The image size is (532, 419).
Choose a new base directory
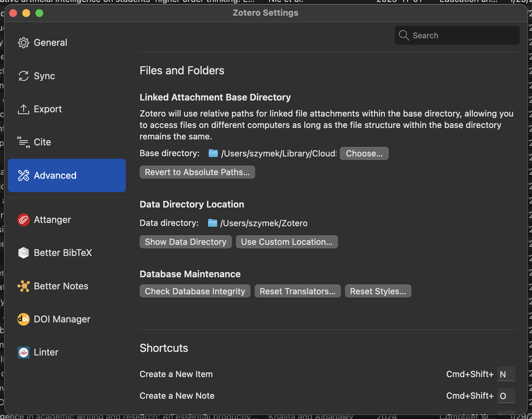click(x=364, y=153)
